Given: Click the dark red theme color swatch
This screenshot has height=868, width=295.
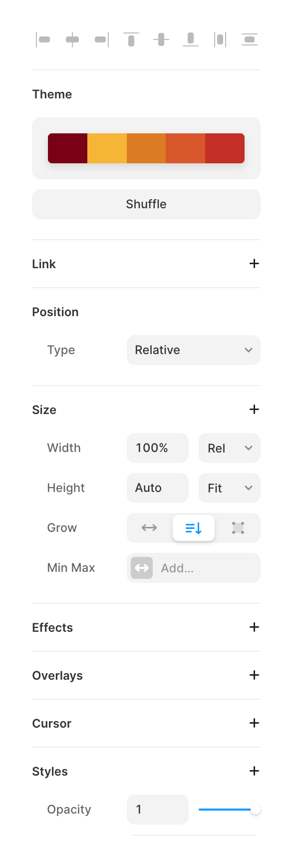Looking at the screenshot, I should click(67, 148).
